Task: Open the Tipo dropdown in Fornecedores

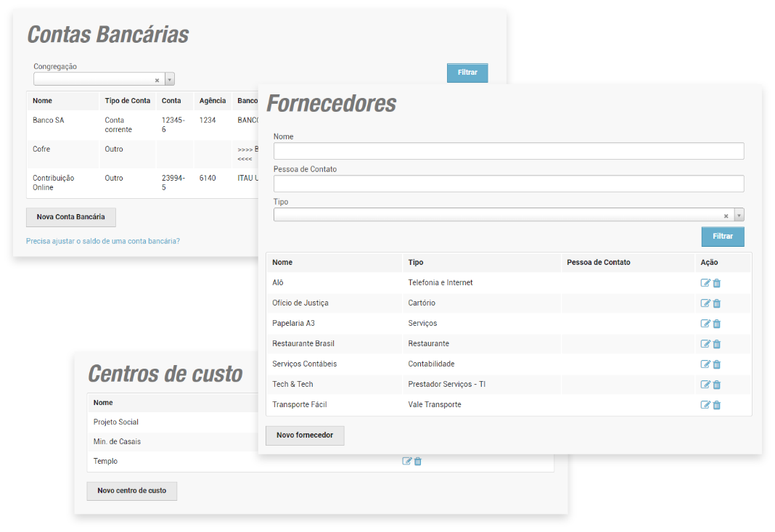Action: (739, 215)
